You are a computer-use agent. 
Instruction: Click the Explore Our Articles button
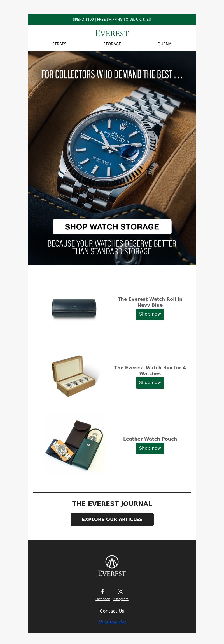click(112, 519)
